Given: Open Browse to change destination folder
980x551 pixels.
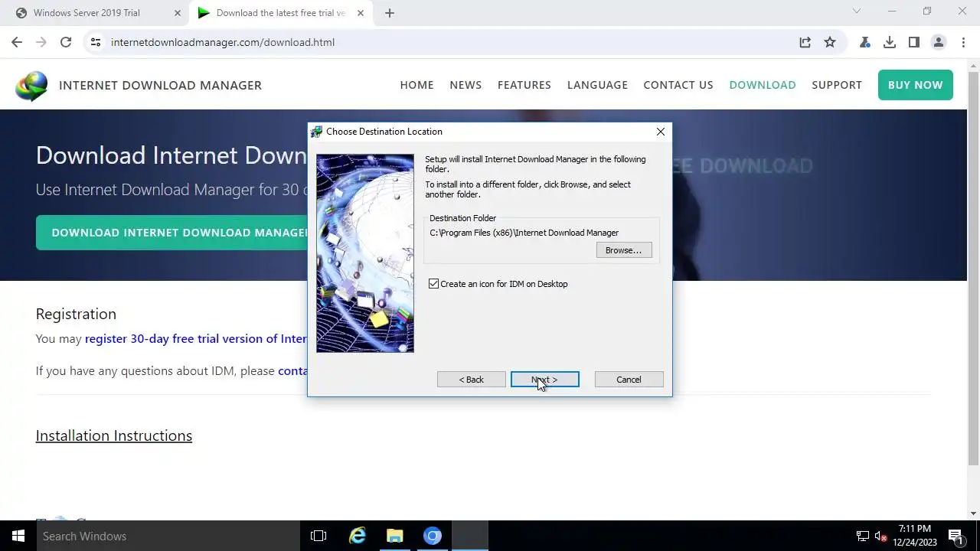Looking at the screenshot, I should point(624,250).
